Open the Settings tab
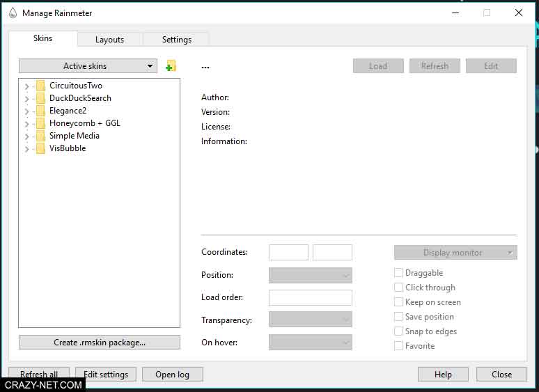This screenshot has width=539, height=392. pos(177,40)
